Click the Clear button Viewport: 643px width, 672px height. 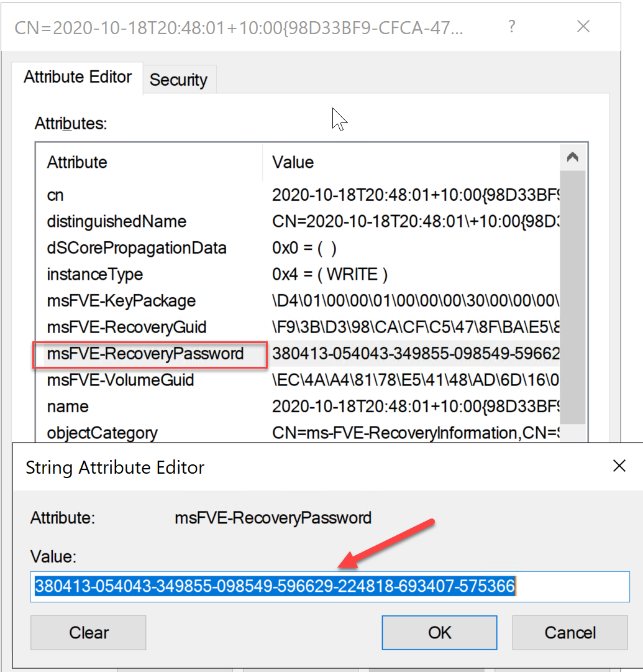coord(88,632)
